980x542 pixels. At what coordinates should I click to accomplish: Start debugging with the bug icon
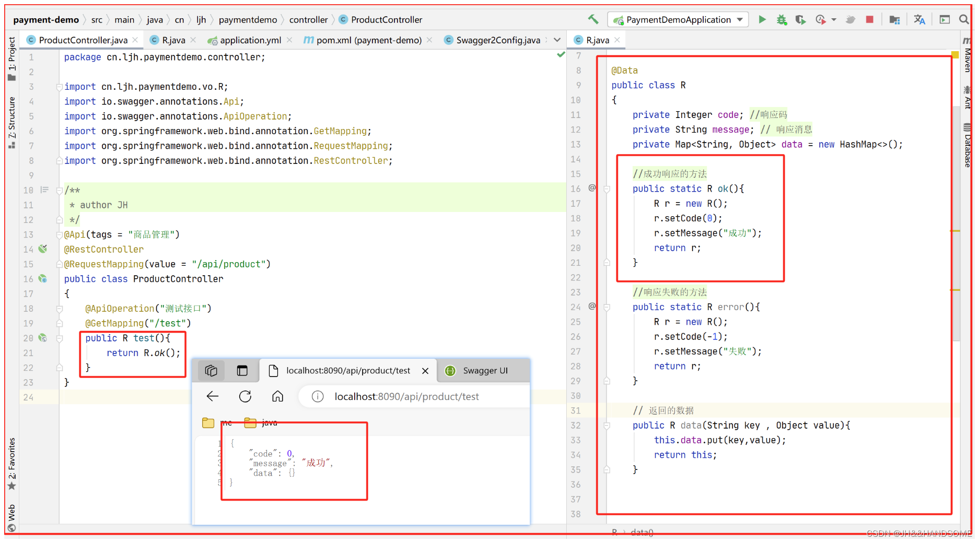click(x=781, y=19)
